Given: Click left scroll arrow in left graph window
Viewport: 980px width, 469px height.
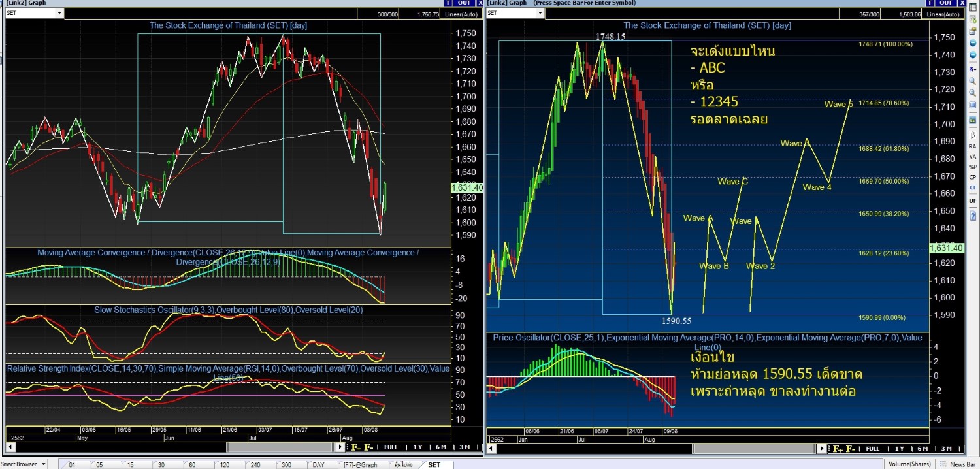Looking at the screenshot, I should pos(10,447).
